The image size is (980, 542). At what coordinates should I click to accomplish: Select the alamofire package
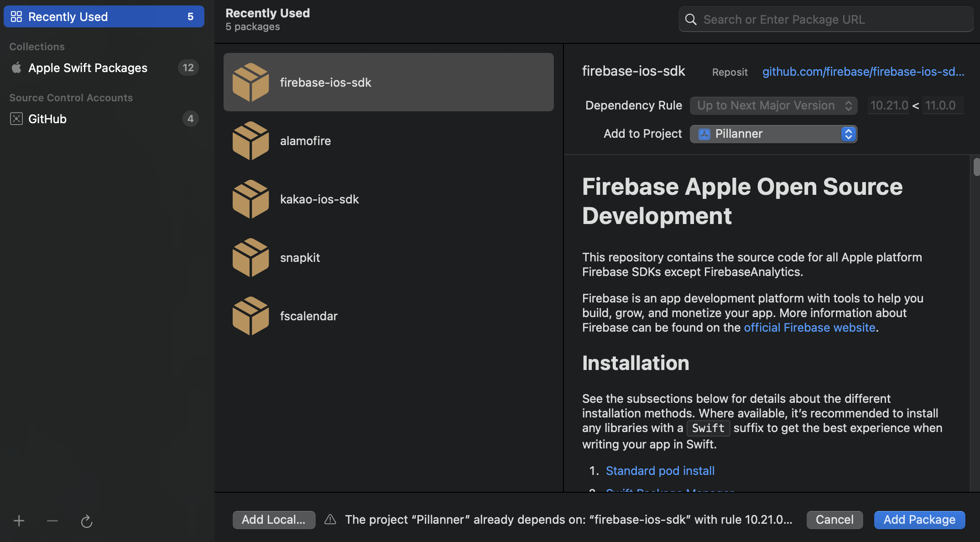pyautogui.click(x=389, y=141)
